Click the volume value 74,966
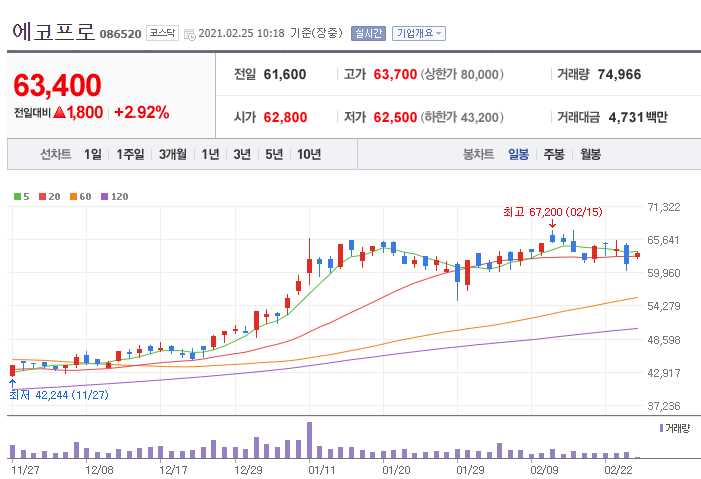The width and height of the screenshot is (701, 479). [x=619, y=74]
